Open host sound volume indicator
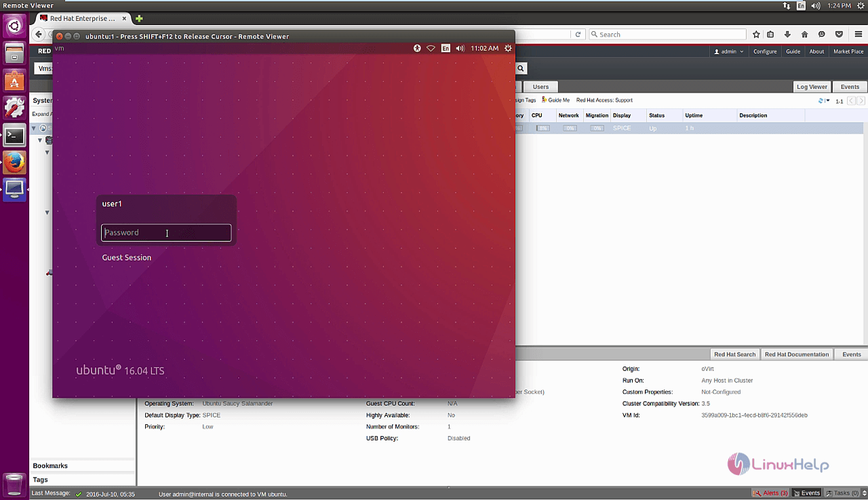 816,5
